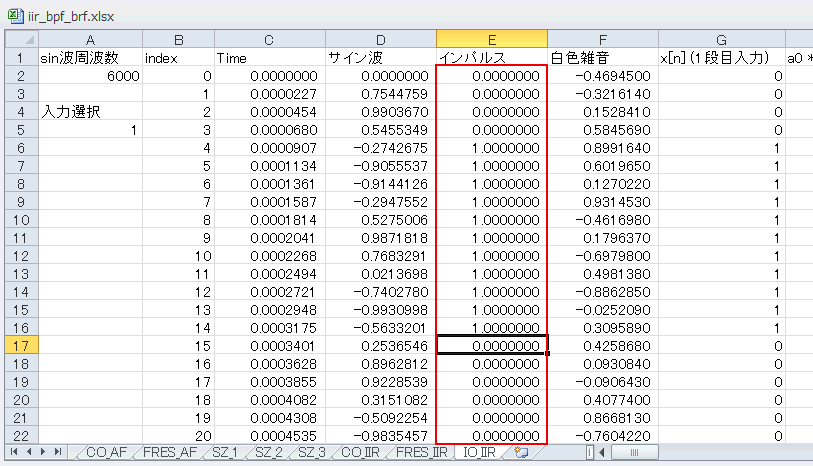This screenshot has height=466, width=813.
Task: Jump to last sheet with navigation arrow
Action: click(x=58, y=452)
